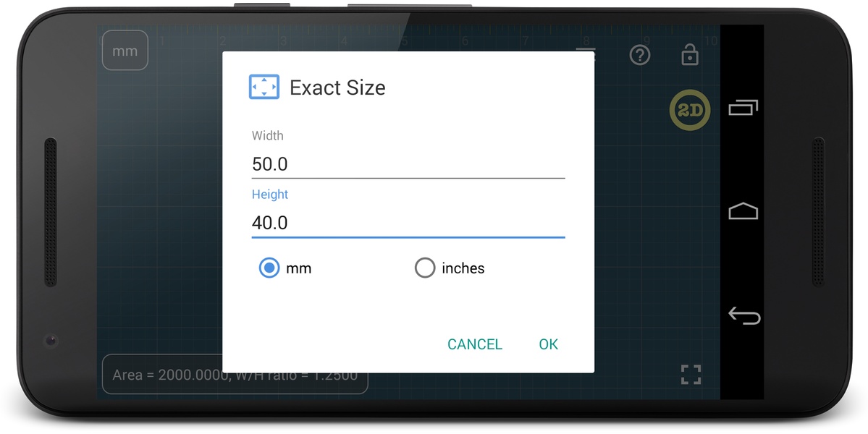
Task: Click the Height field label
Action: pyautogui.click(x=270, y=194)
